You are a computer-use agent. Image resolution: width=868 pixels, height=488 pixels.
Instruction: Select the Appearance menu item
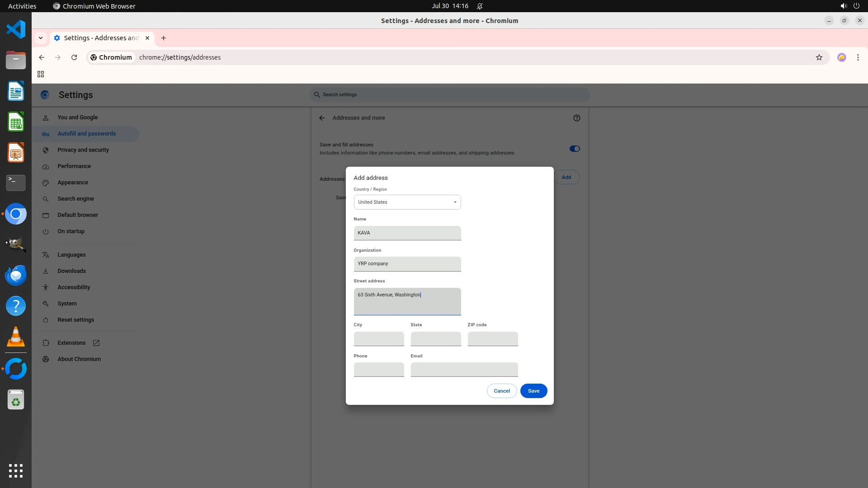[73, 183]
